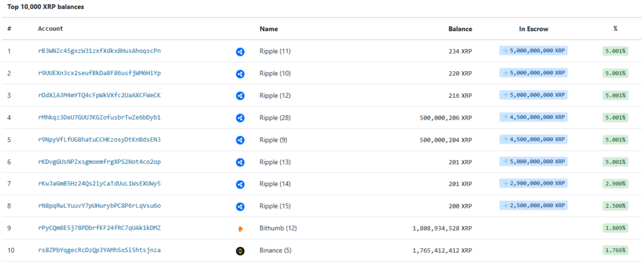Screen dimensions: 644x262
Task: Click the Ripple (9) account icon
Action: (x=240, y=140)
